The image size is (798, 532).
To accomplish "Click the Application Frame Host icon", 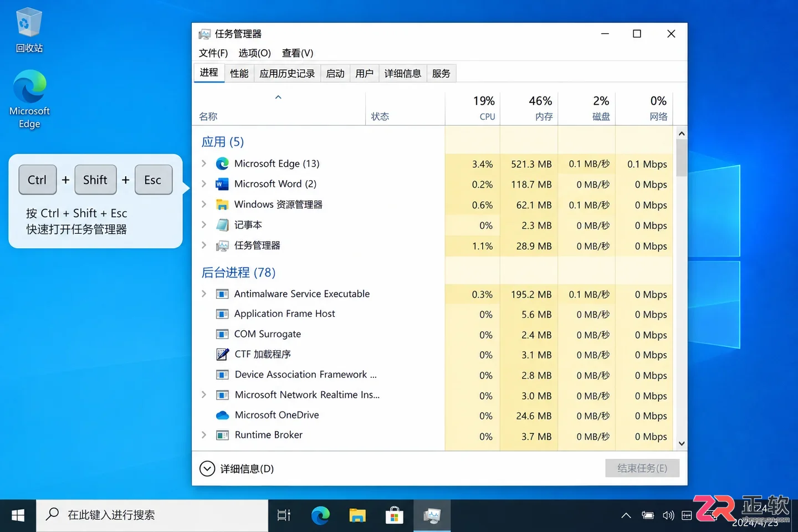I will click(x=222, y=314).
